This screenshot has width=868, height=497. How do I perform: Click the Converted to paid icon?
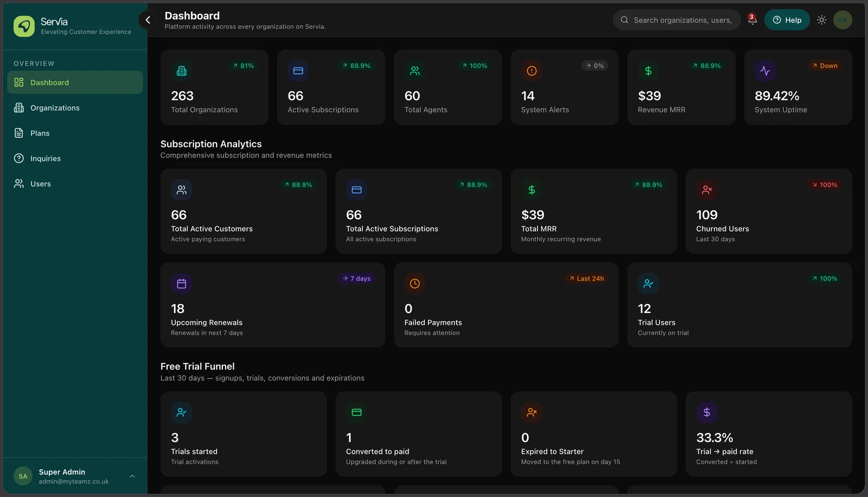click(356, 412)
